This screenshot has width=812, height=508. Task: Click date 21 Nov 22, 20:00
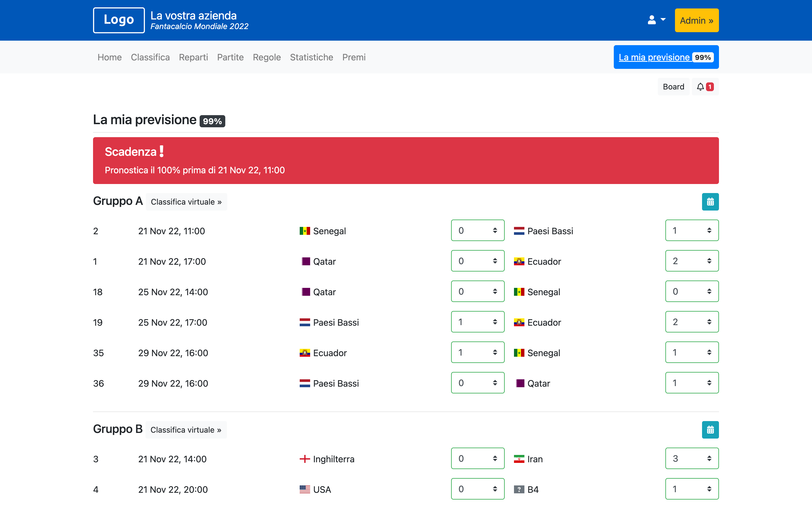click(173, 490)
